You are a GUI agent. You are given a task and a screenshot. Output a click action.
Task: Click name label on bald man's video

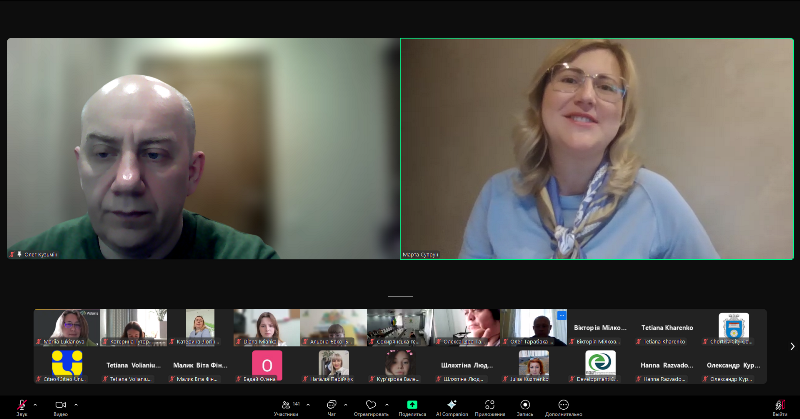click(34, 254)
